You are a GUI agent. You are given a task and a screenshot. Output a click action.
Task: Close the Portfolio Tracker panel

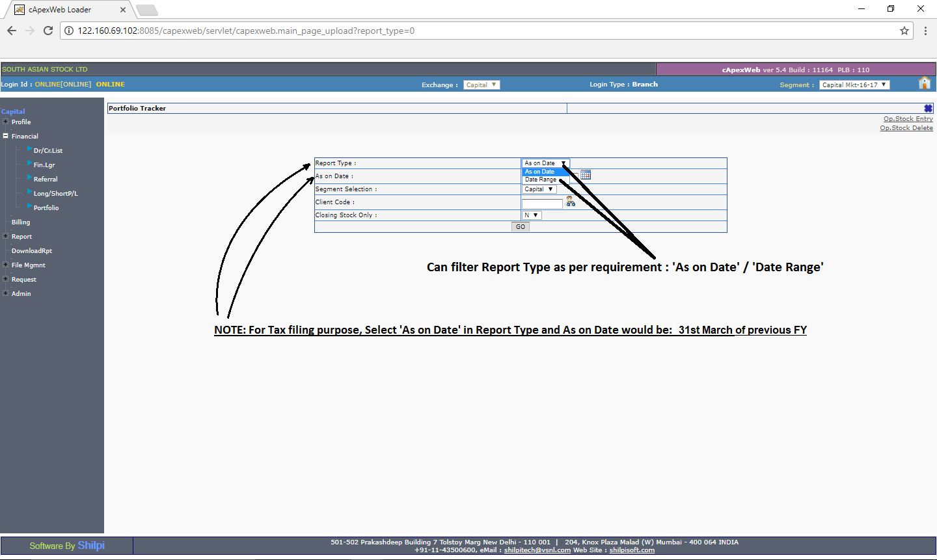click(929, 108)
